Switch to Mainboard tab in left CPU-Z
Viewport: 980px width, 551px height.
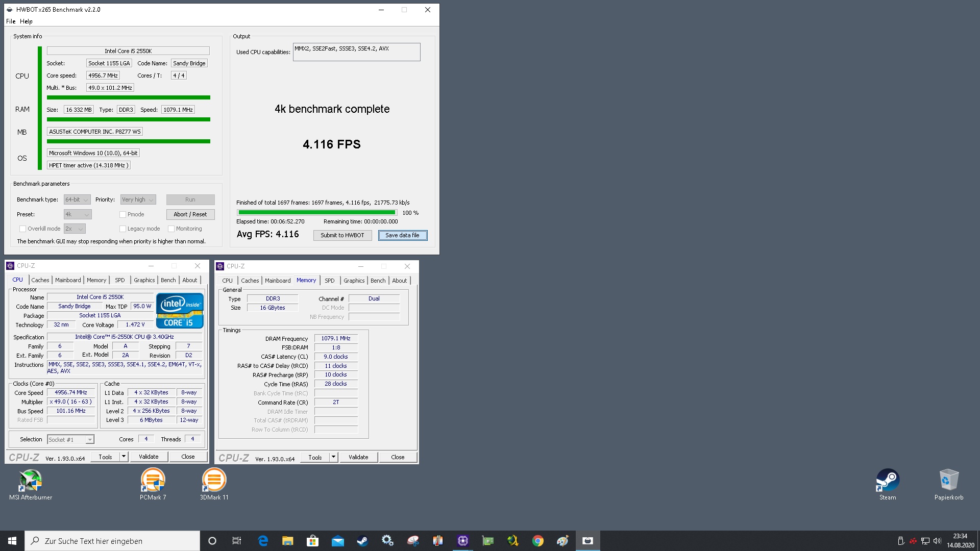tap(68, 280)
